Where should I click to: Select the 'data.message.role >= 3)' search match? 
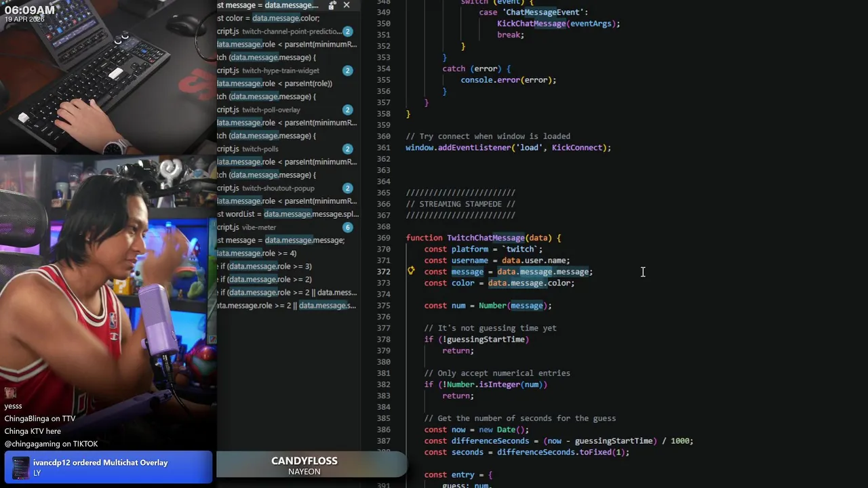(x=264, y=266)
